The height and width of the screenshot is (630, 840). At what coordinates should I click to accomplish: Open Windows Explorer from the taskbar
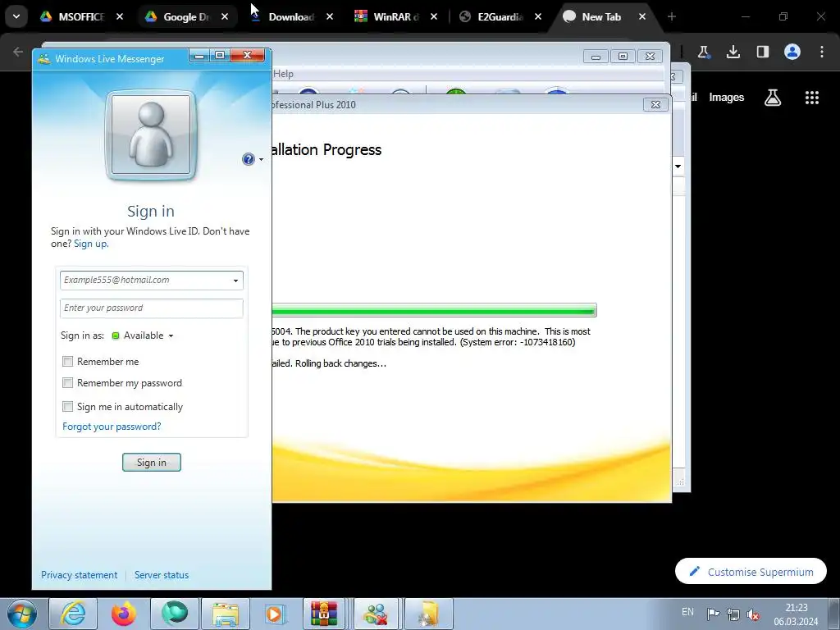click(226, 614)
